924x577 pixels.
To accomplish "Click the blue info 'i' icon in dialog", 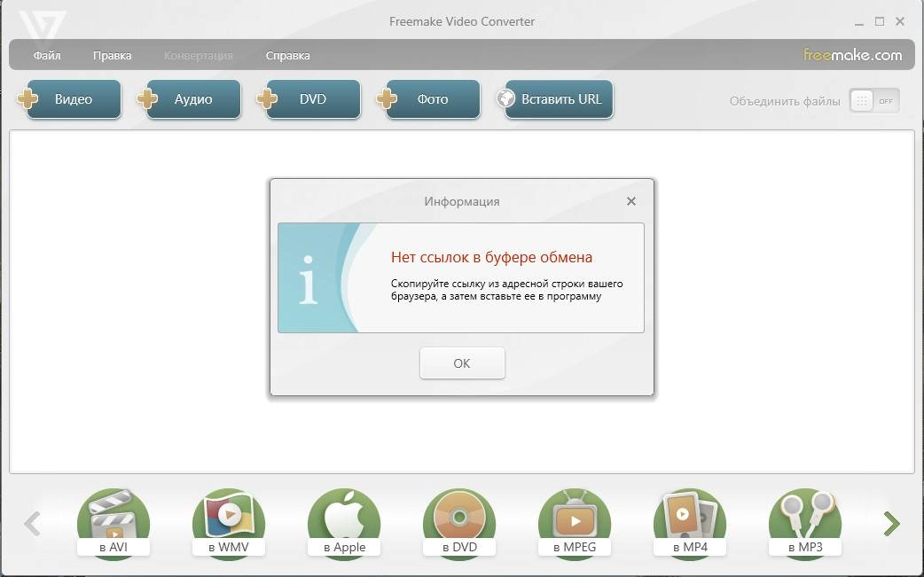I will 309,280.
